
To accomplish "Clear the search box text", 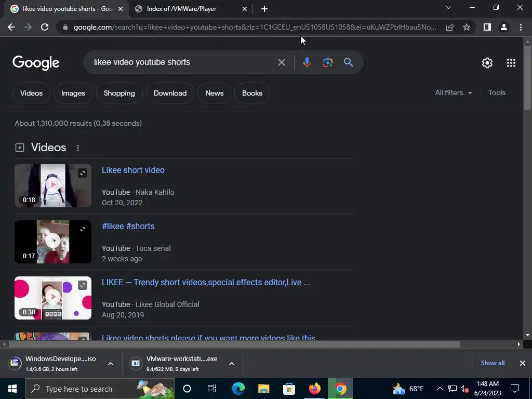I will (x=281, y=62).
